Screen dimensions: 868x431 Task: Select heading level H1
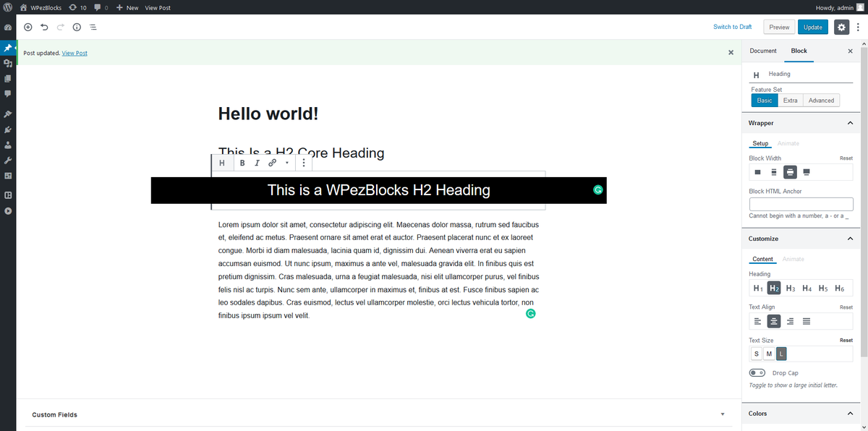point(758,288)
